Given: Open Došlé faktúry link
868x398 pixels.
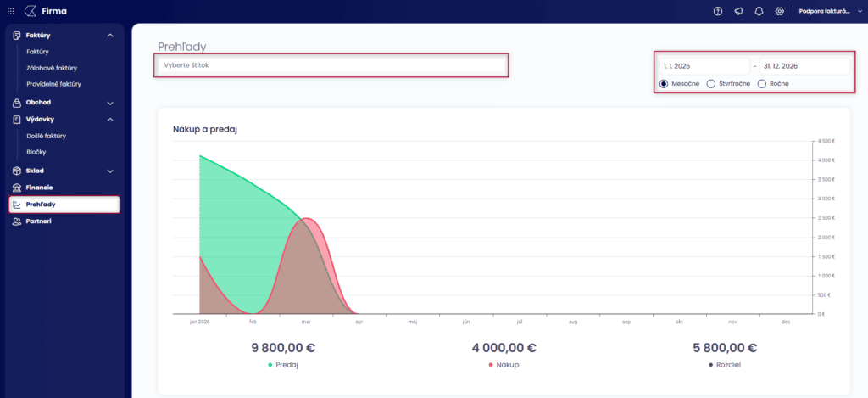Looking at the screenshot, I should coord(47,136).
